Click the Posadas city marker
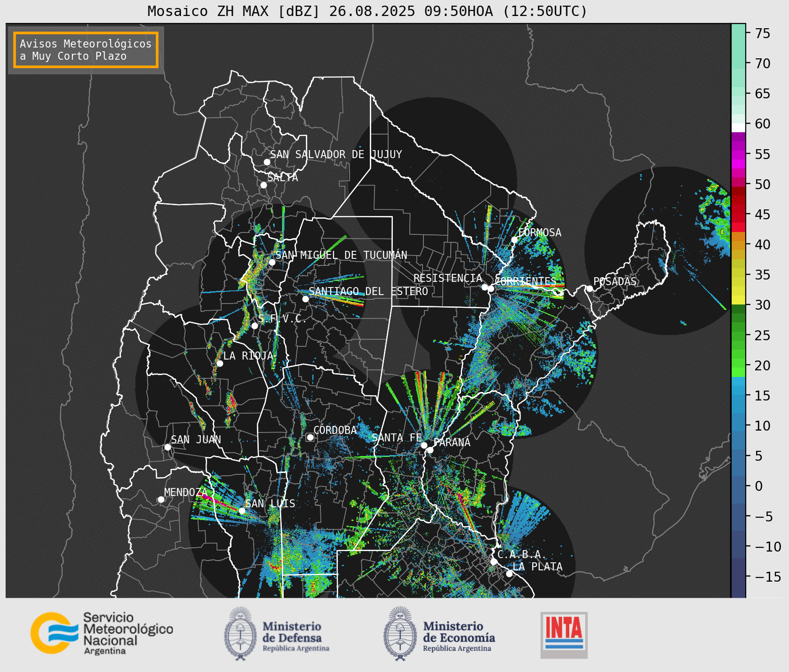Viewport: 789px width, 672px height. pyautogui.click(x=590, y=288)
